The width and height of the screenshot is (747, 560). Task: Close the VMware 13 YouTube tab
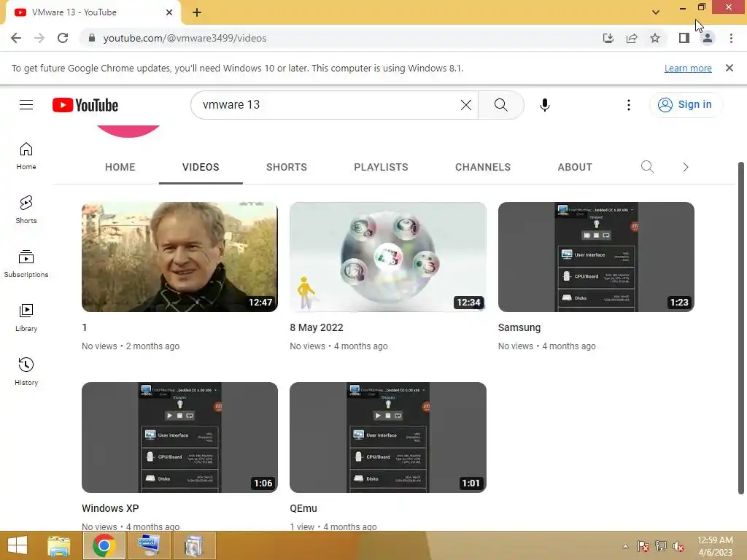(169, 12)
